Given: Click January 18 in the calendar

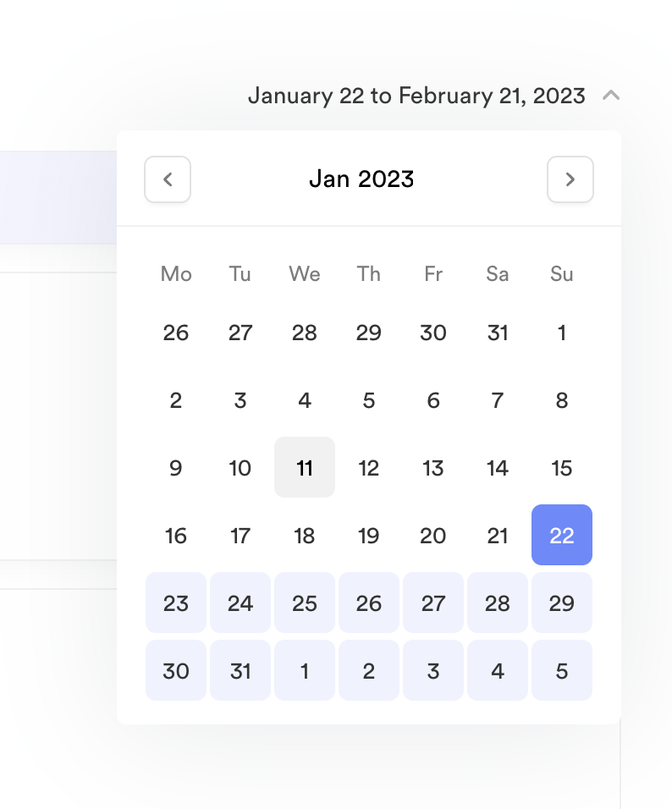Looking at the screenshot, I should (x=305, y=535).
